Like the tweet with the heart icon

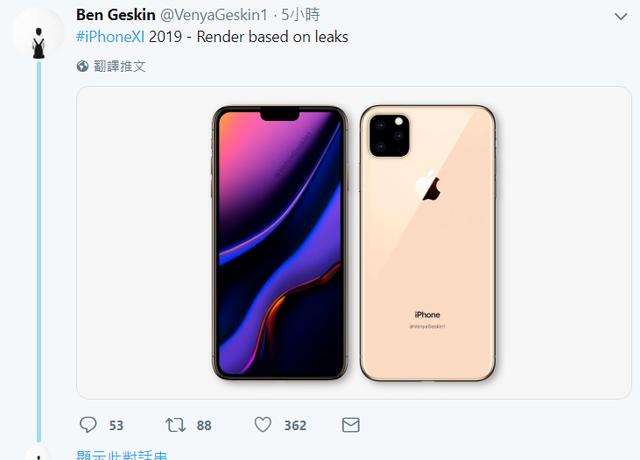coord(263,425)
